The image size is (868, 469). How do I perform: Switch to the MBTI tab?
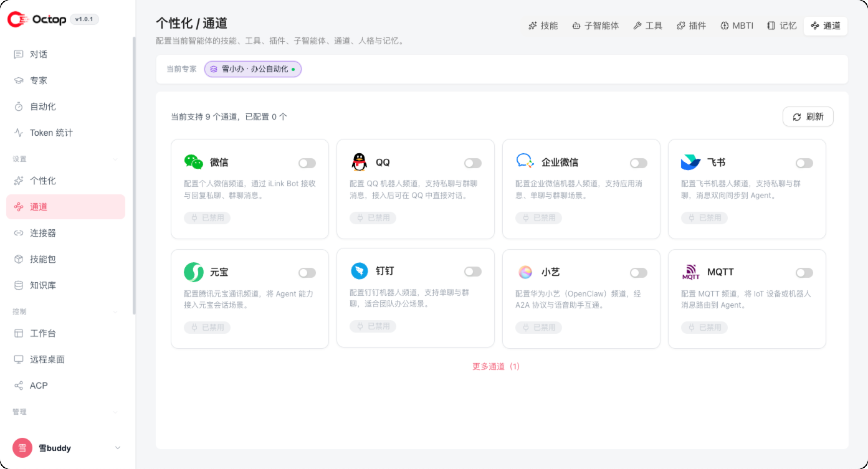(737, 26)
